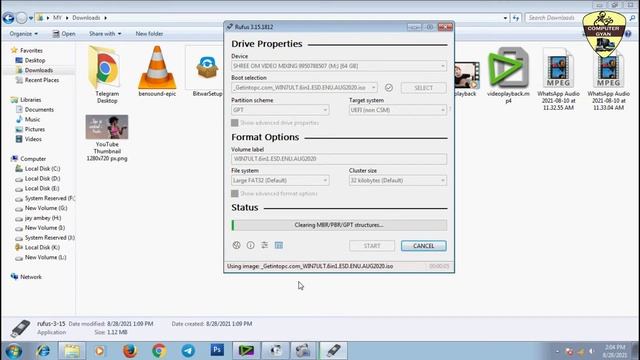Click the Downloads breadcrumb in address bar

tap(86, 18)
